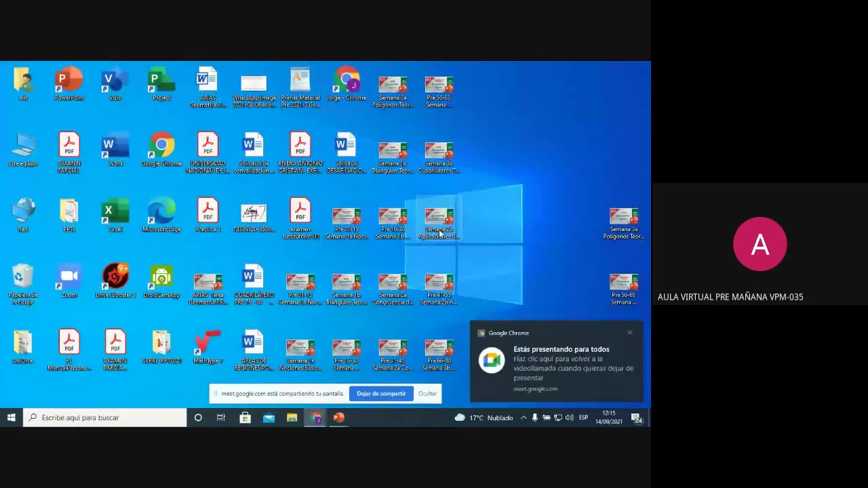868x488 pixels.
Task: Open Microsoft Store from the taskbar
Action: tap(245, 418)
